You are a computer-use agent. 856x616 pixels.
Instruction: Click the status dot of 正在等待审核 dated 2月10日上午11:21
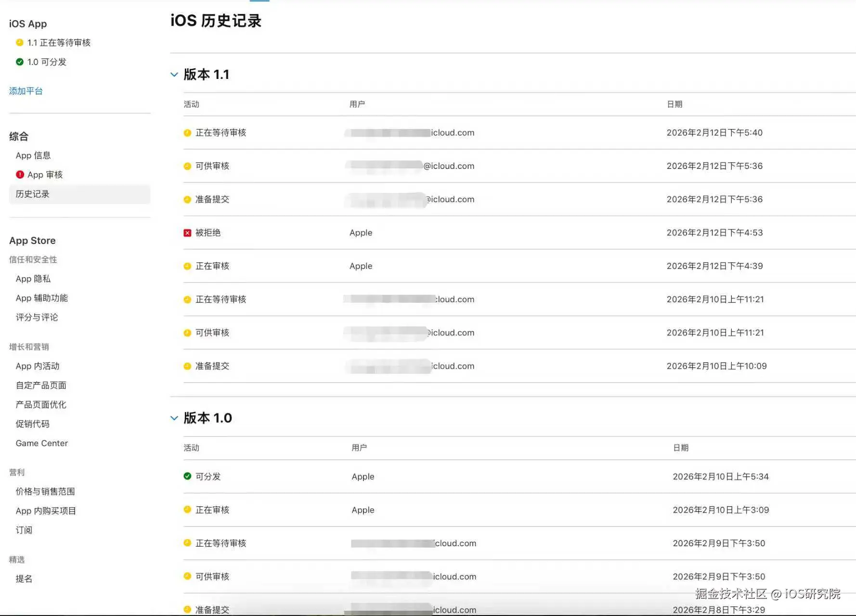coord(187,299)
